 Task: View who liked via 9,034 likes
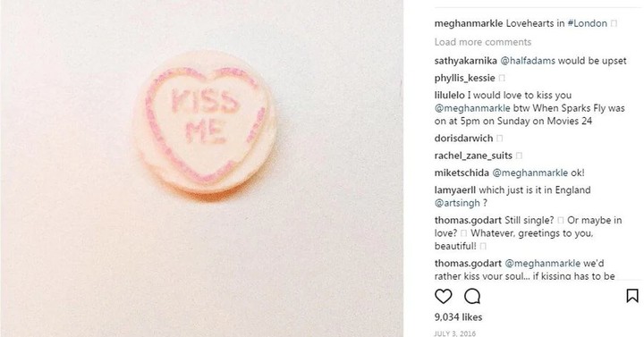coord(458,316)
